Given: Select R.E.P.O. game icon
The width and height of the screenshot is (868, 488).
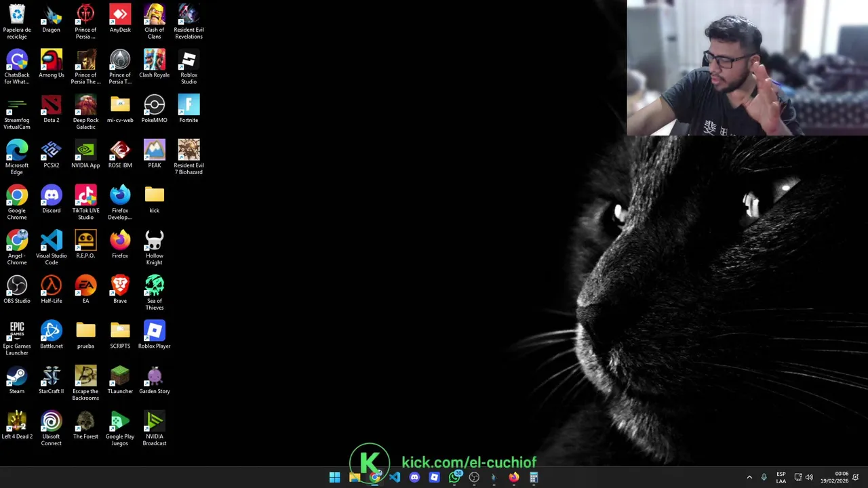Looking at the screenshot, I should (85, 244).
